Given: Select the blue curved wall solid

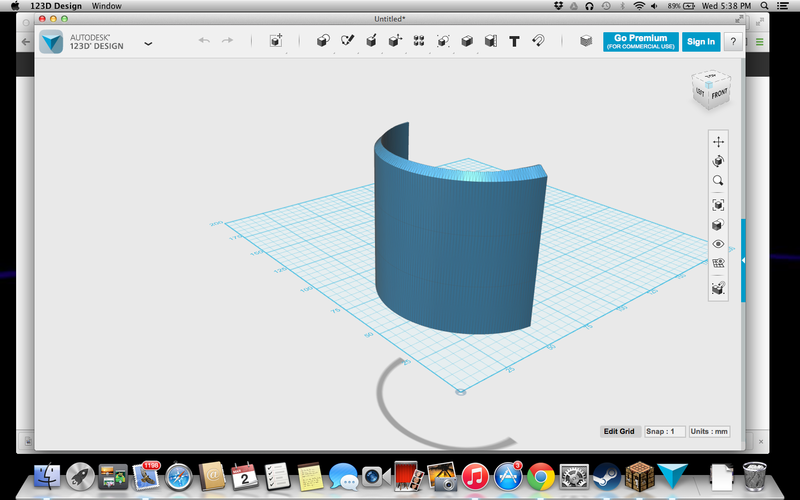Looking at the screenshot, I should tap(459, 245).
